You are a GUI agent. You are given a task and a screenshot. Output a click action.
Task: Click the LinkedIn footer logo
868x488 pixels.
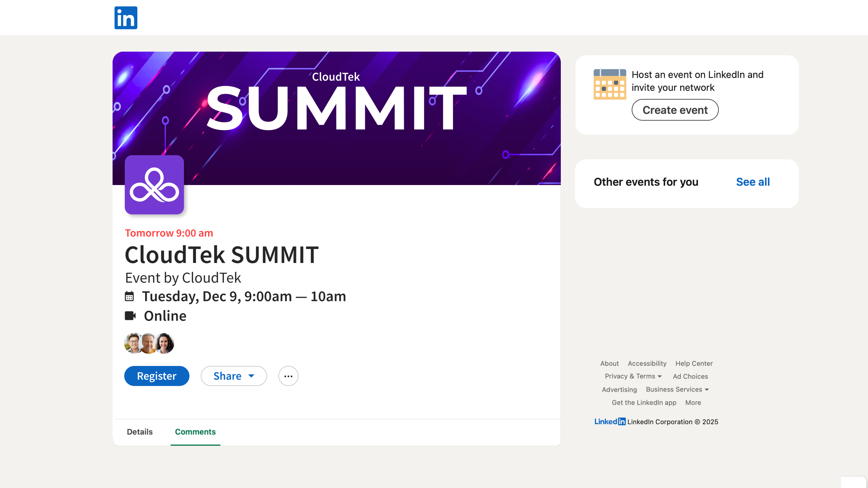click(610, 422)
